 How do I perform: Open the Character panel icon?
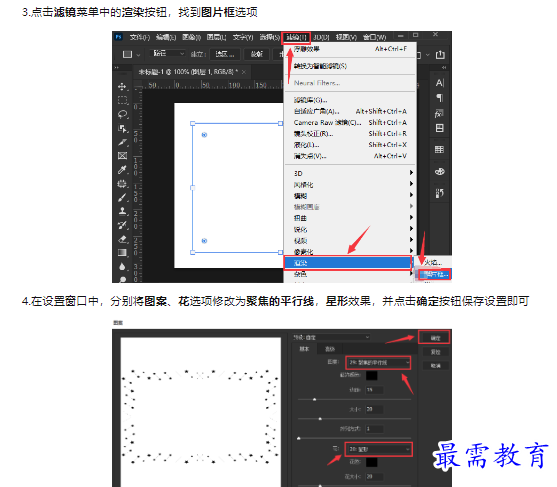coord(440,83)
